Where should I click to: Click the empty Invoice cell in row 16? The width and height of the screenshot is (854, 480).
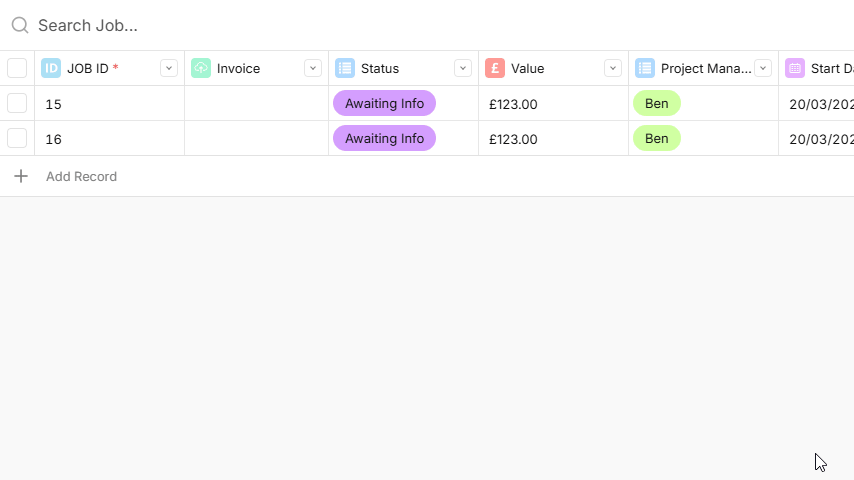coord(257,138)
